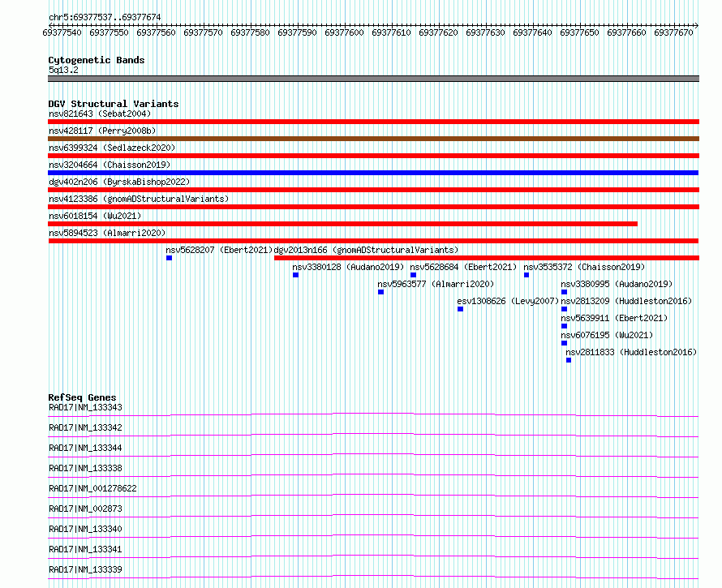This screenshot has height=588, width=722.
Task: Click dgv402n206 (ByrskaBishop2022) label
Action: point(119,182)
